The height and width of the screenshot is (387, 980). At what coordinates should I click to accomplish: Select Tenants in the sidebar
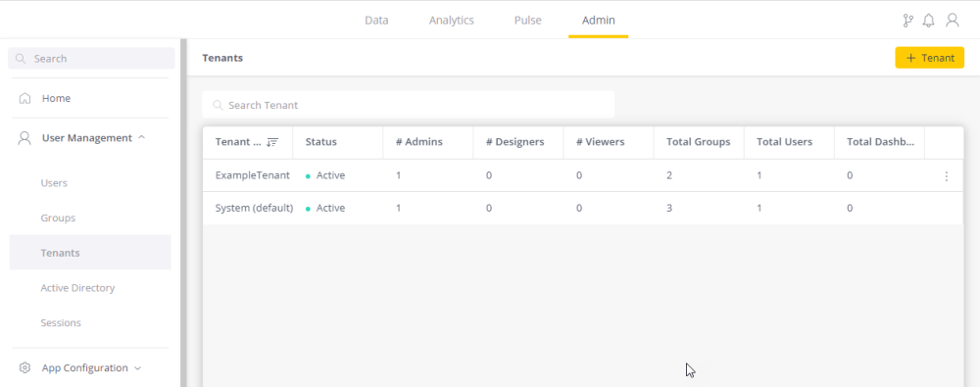click(90, 253)
